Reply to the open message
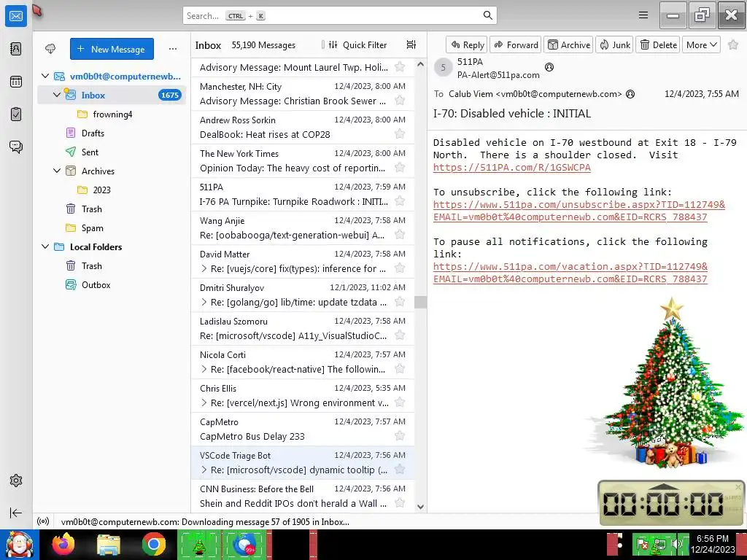The image size is (747, 560). coord(467,44)
